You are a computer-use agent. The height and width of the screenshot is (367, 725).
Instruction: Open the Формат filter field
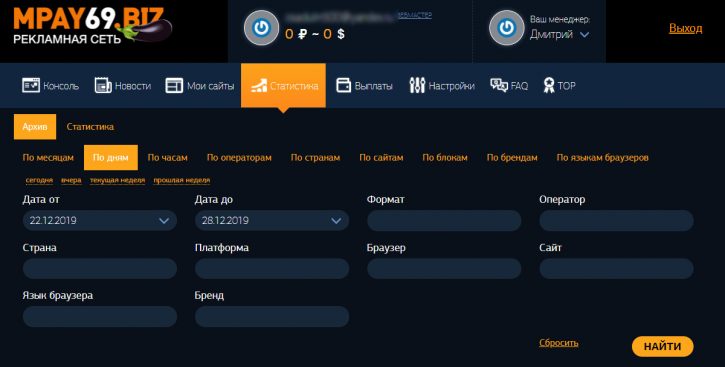point(444,220)
